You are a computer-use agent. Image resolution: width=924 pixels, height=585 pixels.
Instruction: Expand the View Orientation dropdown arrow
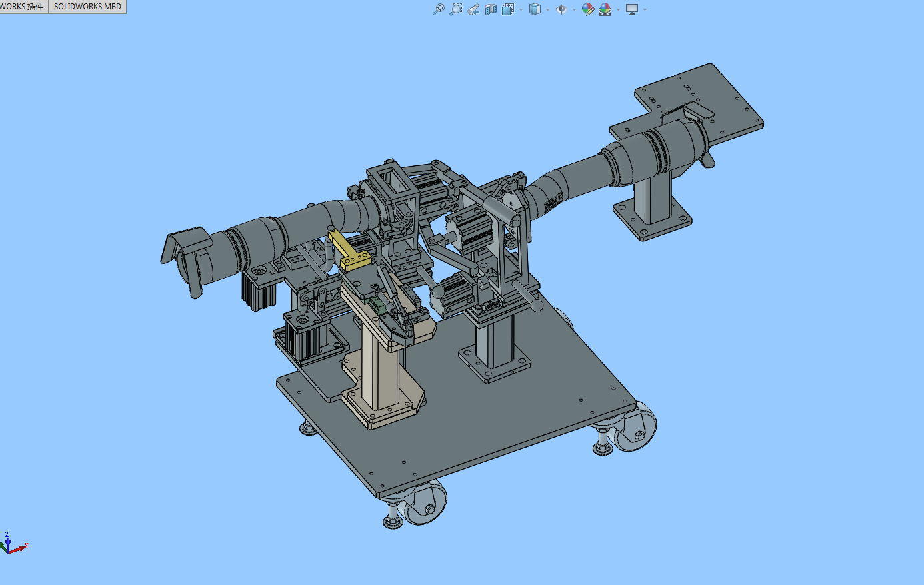pyautogui.click(x=521, y=9)
